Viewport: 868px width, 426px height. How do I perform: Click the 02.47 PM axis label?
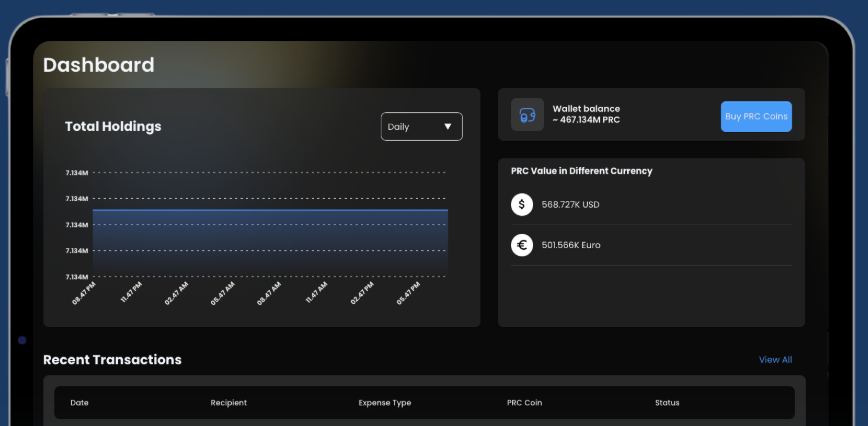pyautogui.click(x=362, y=293)
